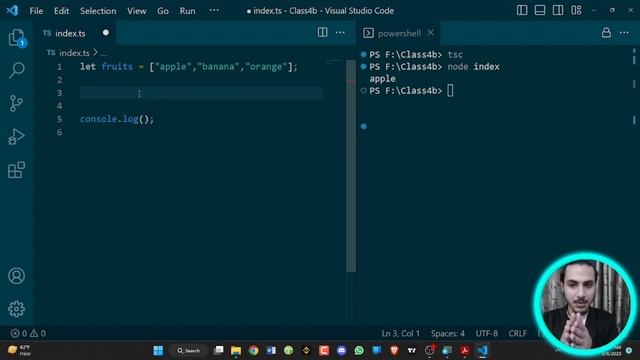This screenshot has height=360, width=640.
Task: Click the word "fruits" on line 1
Action: click(117, 67)
